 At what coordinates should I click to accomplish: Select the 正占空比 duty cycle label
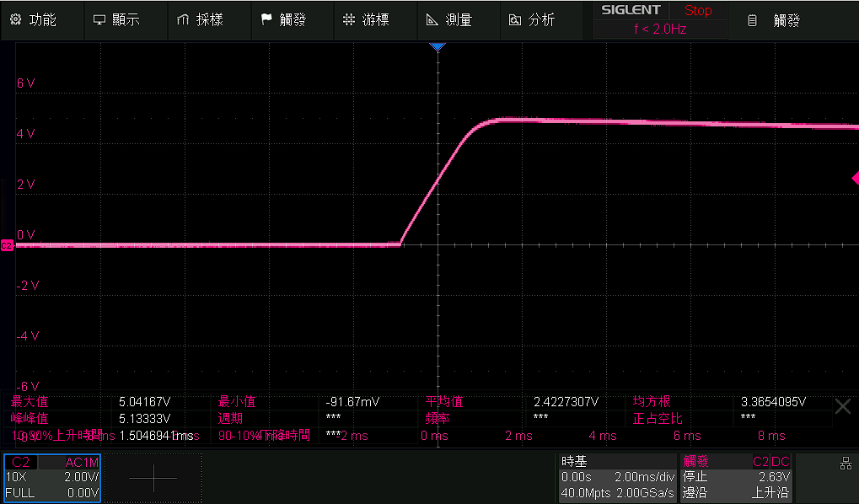(x=658, y=419)
